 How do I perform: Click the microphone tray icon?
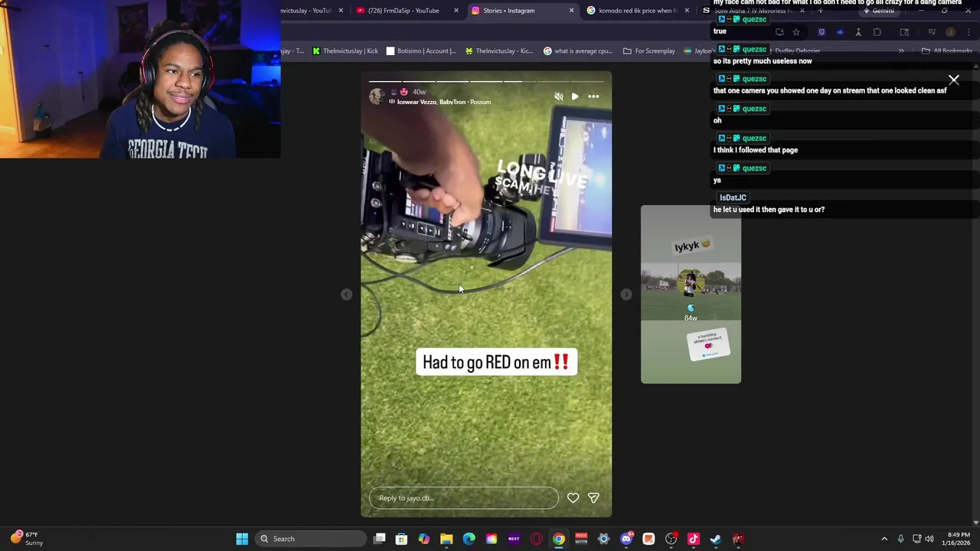pyautogui.click(x=901, y=539)
